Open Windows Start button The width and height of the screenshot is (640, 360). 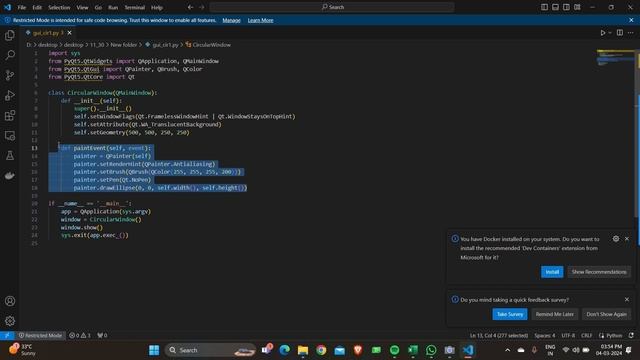(x=154, y=350)
